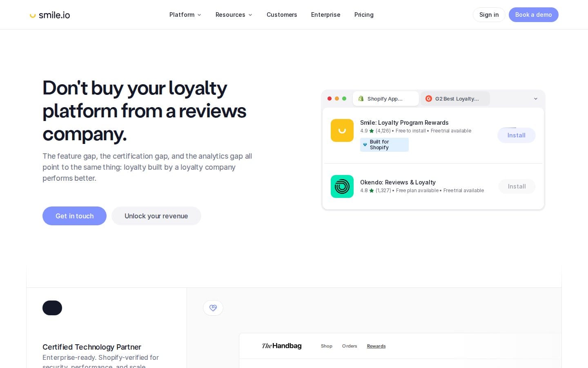Open the Shop link in The Handbag
The width and height of the screenshot is (588, 368).
pyautogui.click(x=327, y=346)
